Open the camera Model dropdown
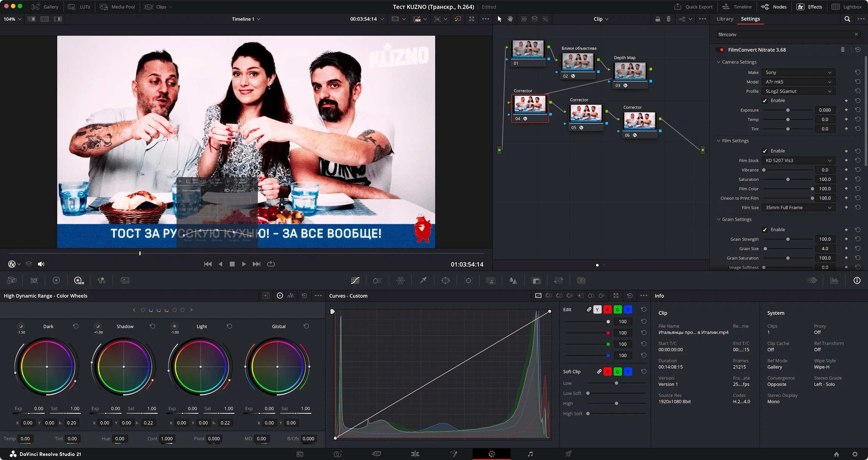The image size is (868, 460). pyautogui.click(x=798, y=82)
